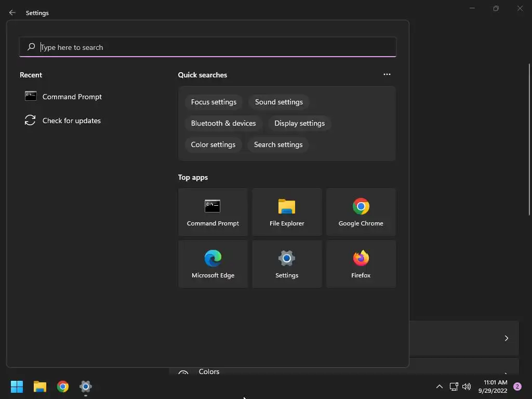Select Sound settings quick search

pyautogui.click(x=279, y=102)
